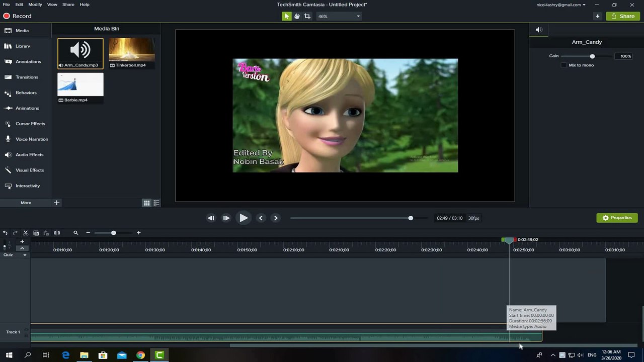The image size is (644, 362).
Task: Open the Animations tab
Action: [26, 108]
